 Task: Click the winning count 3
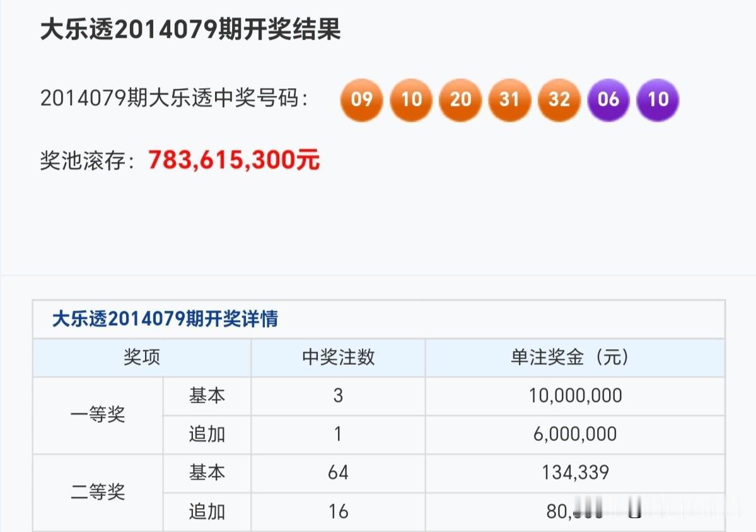point(338,396)
